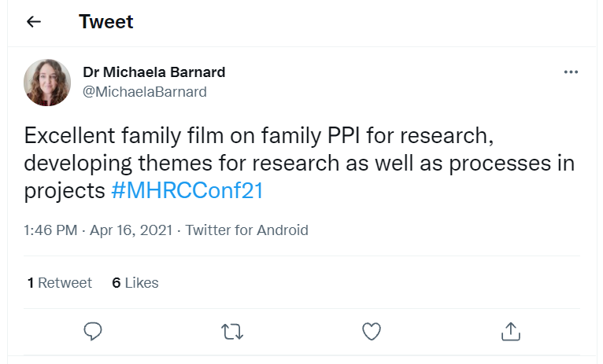The width and height of the screenshot is (603, 364).
Task: Open the @MichaelaBarnard handle link
Action: (x=145, y=92)
